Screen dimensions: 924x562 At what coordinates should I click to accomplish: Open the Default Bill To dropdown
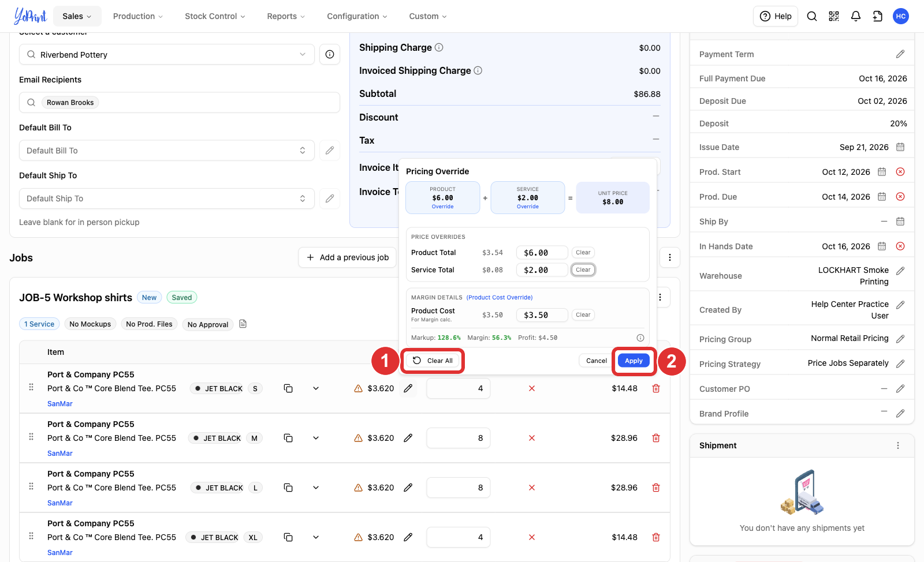167,151
